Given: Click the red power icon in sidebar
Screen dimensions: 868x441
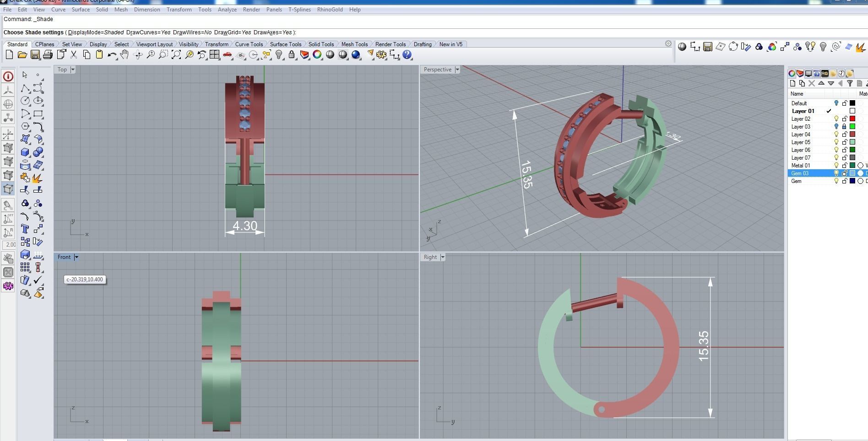Looking at the screenshot, I should click(8, 76).
